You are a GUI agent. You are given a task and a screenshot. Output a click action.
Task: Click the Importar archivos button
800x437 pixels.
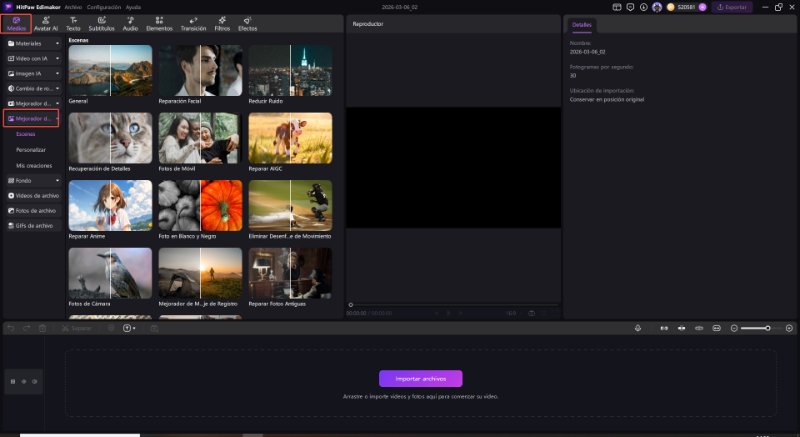click(420, 378)
